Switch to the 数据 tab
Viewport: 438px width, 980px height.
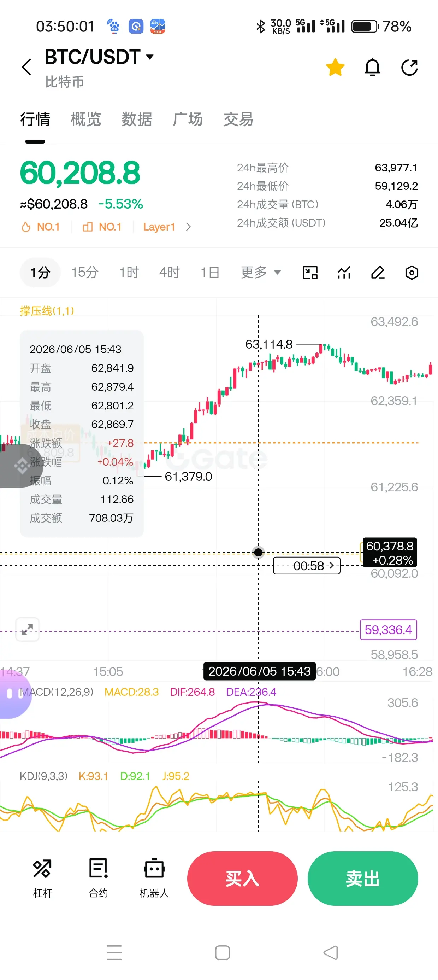(x=137, y=119)
